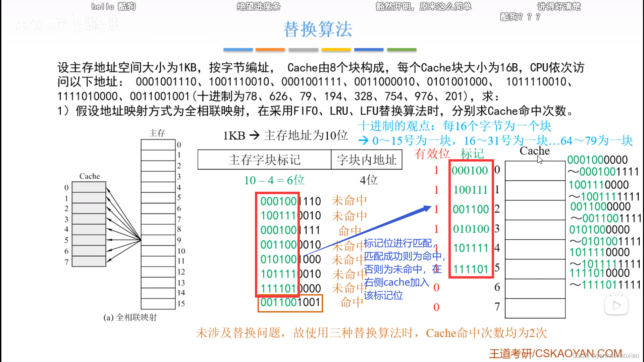This screenshot has width=644, height=362.
Task: Click the 字块内地址 table cell
Action: point(367,160)
